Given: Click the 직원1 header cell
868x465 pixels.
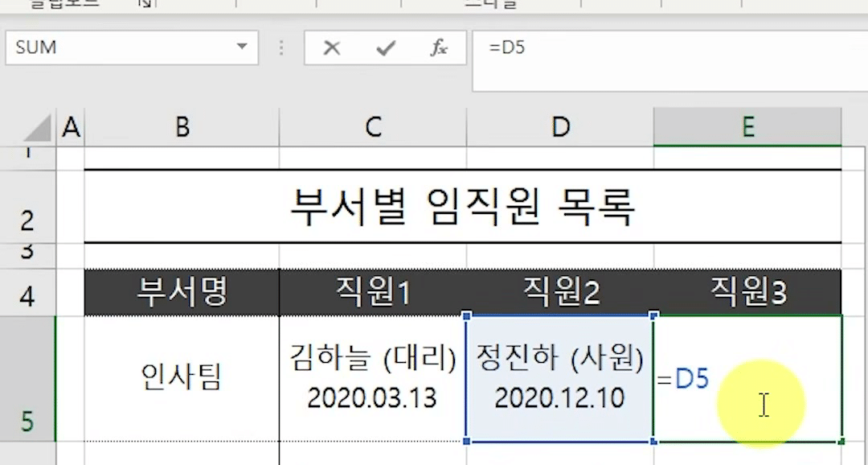Looking at the screenshot, I should (373, 293).
